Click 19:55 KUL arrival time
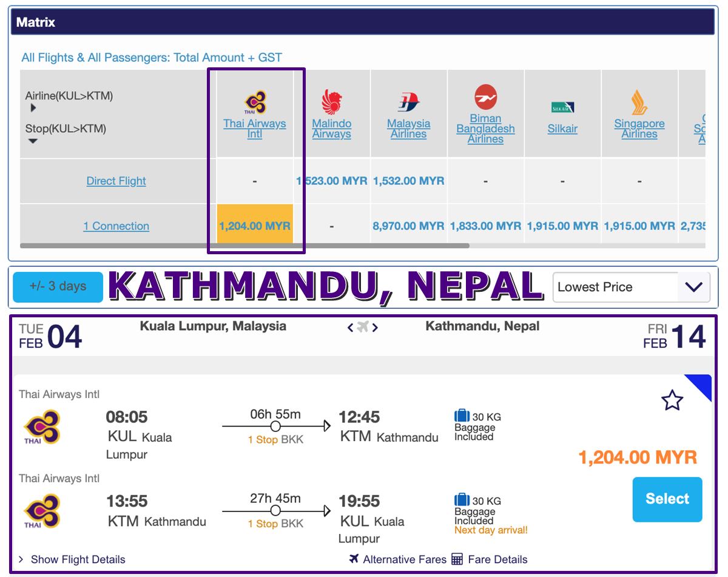This screenshot has width=728, height=577. pyautogui.click(x=359, y=501)
